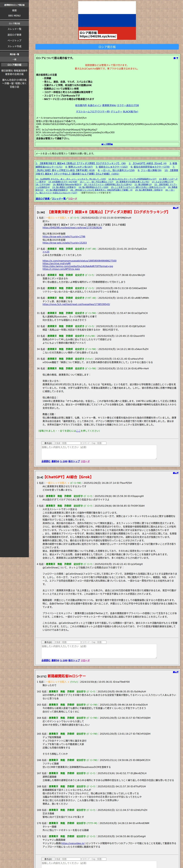
Task: Open the デリュケー link
Action: pos(116,112)
